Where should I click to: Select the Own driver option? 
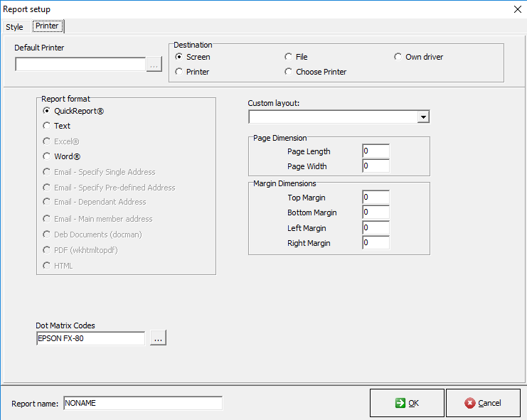pos(398,57)
